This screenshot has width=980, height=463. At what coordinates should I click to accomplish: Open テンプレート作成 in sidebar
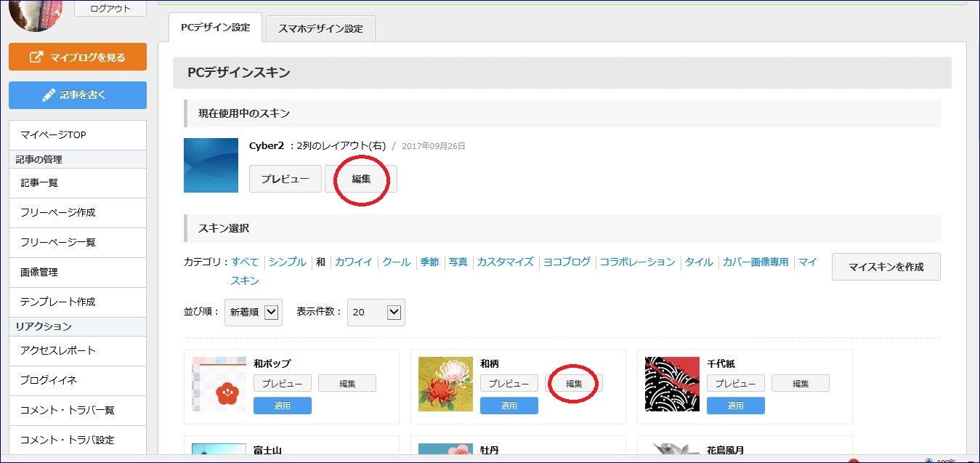point(78,302)
